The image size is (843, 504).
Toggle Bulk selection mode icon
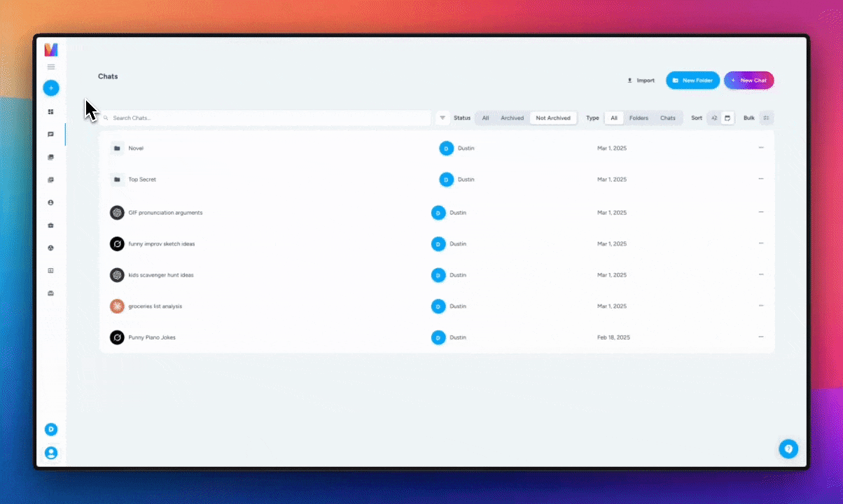pyautogui.click(x=766, y=118)
